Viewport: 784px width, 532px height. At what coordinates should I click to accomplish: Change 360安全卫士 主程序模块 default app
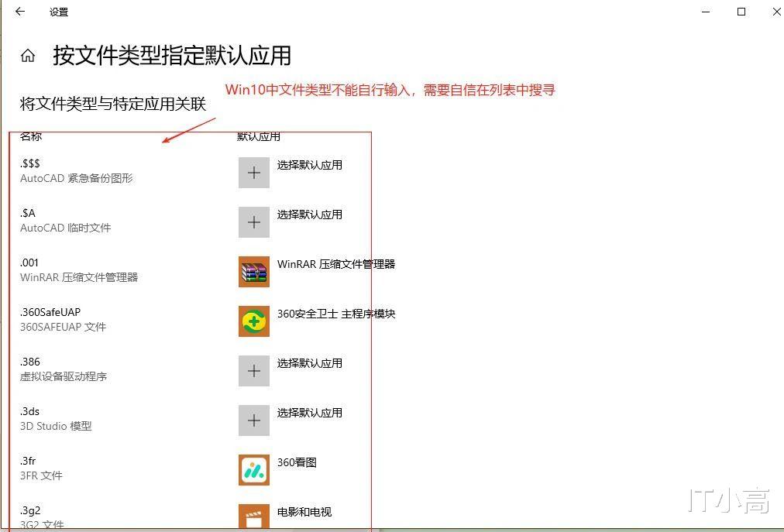336,314
